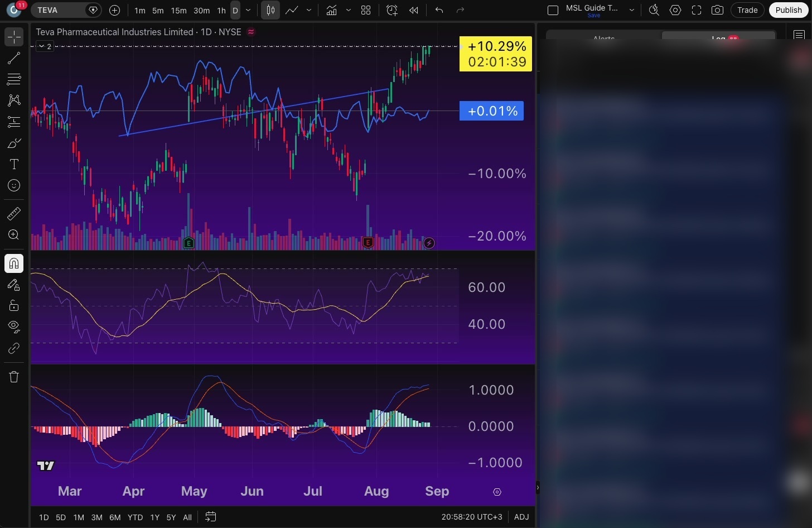812x528 pixels.
Task: Select the ruler measure tool
Action: (14, 213)
